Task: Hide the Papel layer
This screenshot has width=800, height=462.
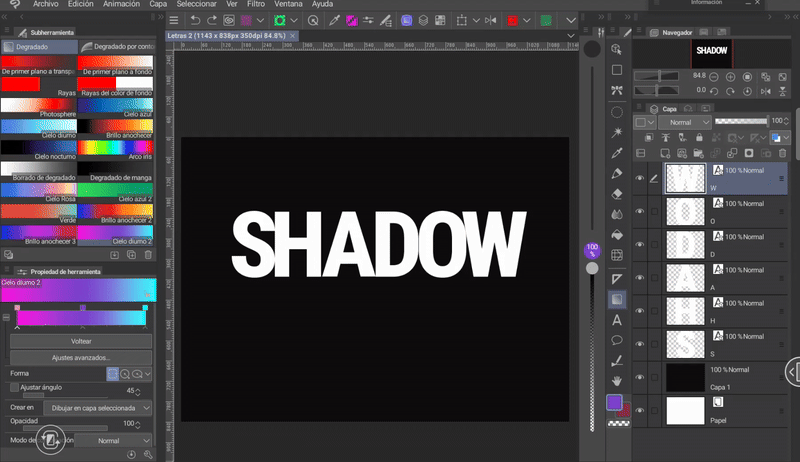Action: pyautogui.click(x=640, y=409)
